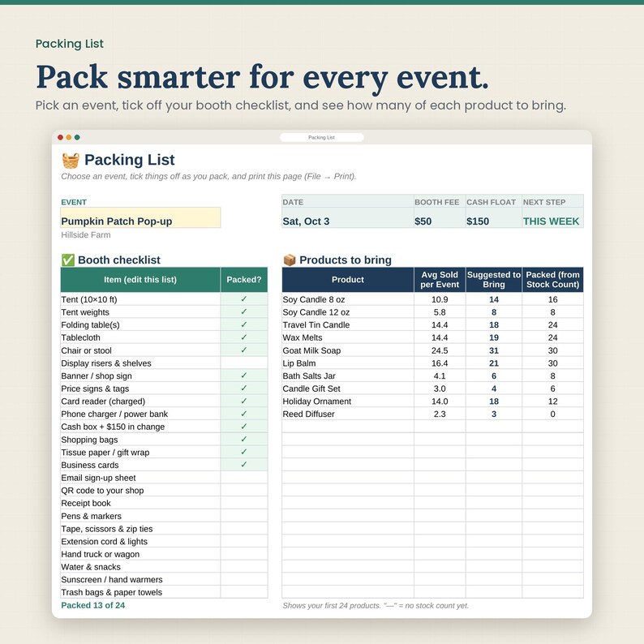The width and height of the screenshot is (644, 644).
Task: Click the Item (edit this list) column header
Action: pyautogui.click(x=140, y=280)
